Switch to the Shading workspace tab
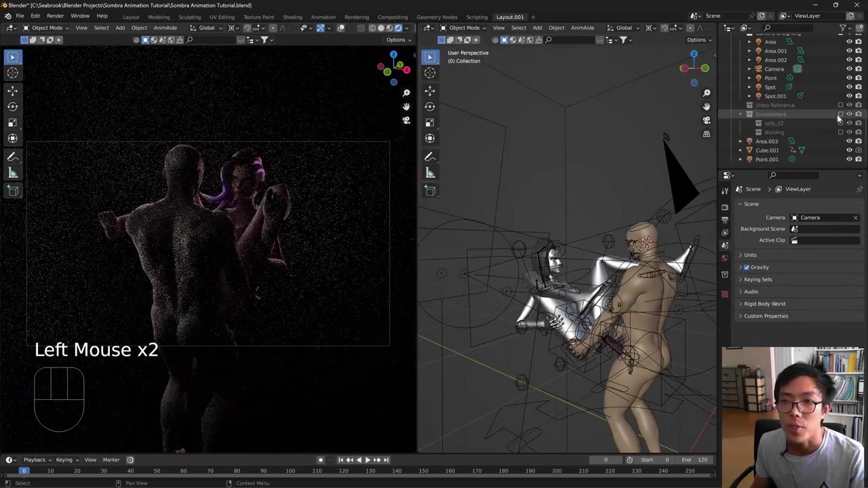The width and height of the screenshot is (868, 488). tap(292, 17)
